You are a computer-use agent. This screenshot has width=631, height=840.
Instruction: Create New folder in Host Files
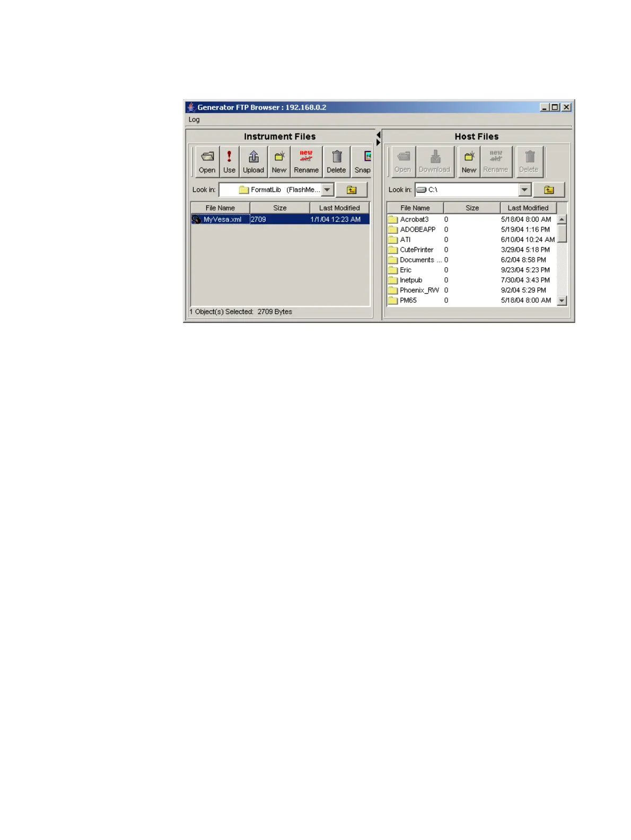click(x=469, y=162)
